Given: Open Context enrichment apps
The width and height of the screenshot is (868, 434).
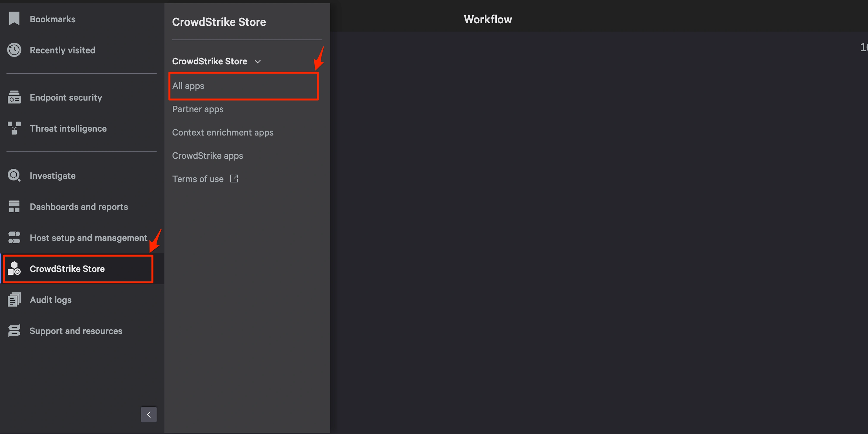Looking at the screenshot, I should coord(223,132).
